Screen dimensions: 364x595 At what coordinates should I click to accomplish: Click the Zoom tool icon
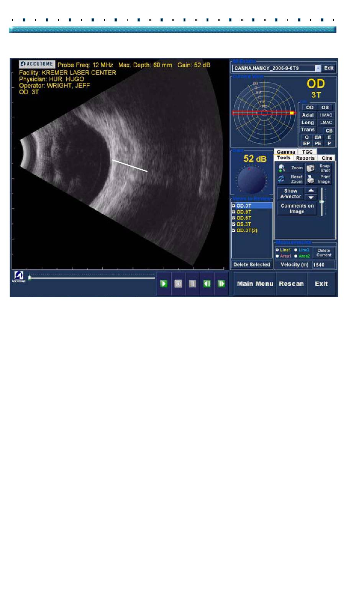(x=282, y=168)
